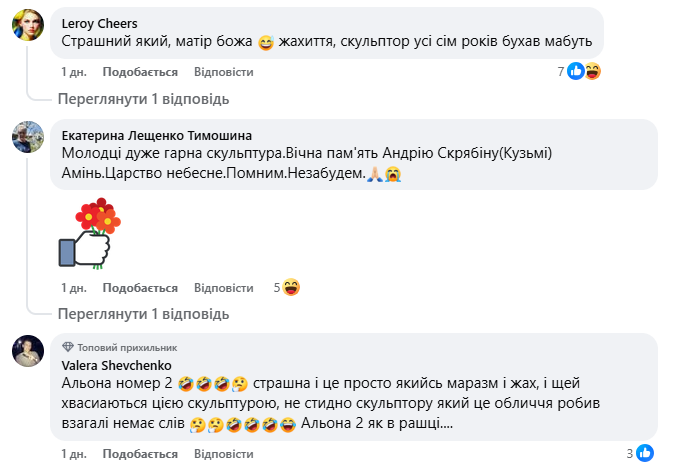Screen dimensions: 679x462
Task: Expand 1 reply under Leroy Cheers' comment
Action: click(143, 99)
